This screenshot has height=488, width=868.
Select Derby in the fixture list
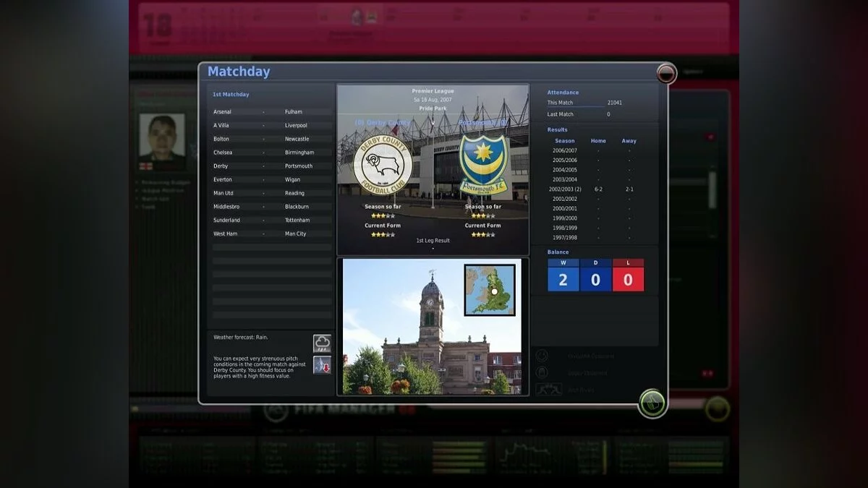pos(221,166)
